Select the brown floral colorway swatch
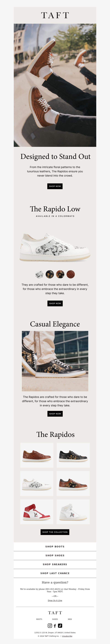110x644 pixels. click(60, 274)
